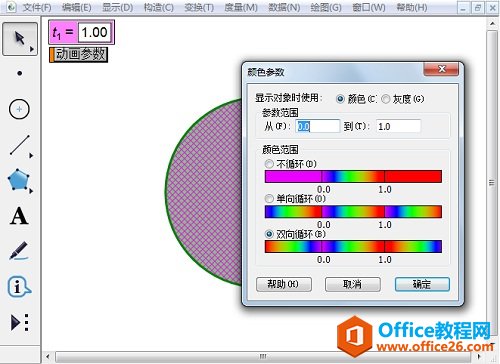Image resolution: width=500 pixels, height=364 pixels.
Task: Select the Marker pen tool
Action: (x=19, y=251)
